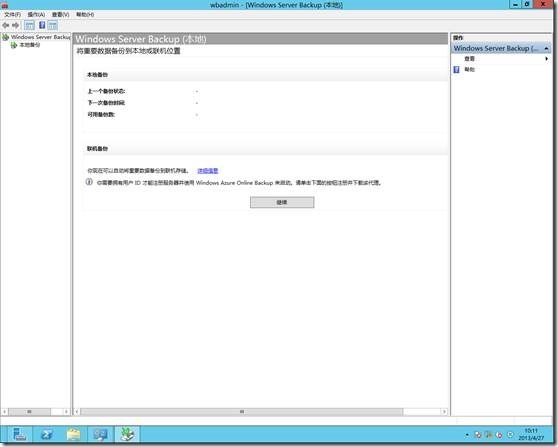This screenshot has width=558, height=447.
Task: Show hidden icons arrow in system tray
Action: pos(467,435)
